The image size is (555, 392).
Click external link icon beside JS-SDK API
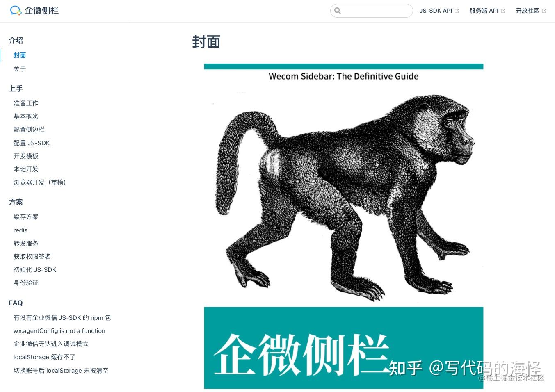click(457, 11)
